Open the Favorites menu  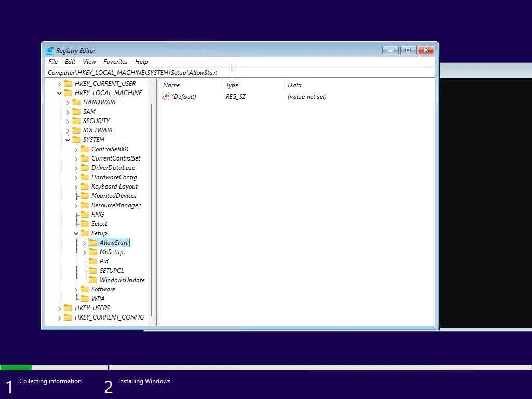point(115,62)
